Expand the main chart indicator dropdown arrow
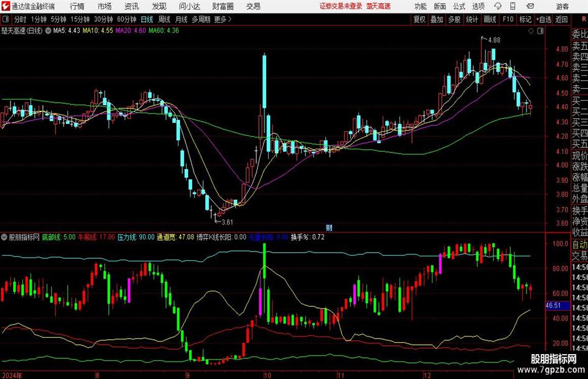 pyautogui.click(x=48, y=30)
